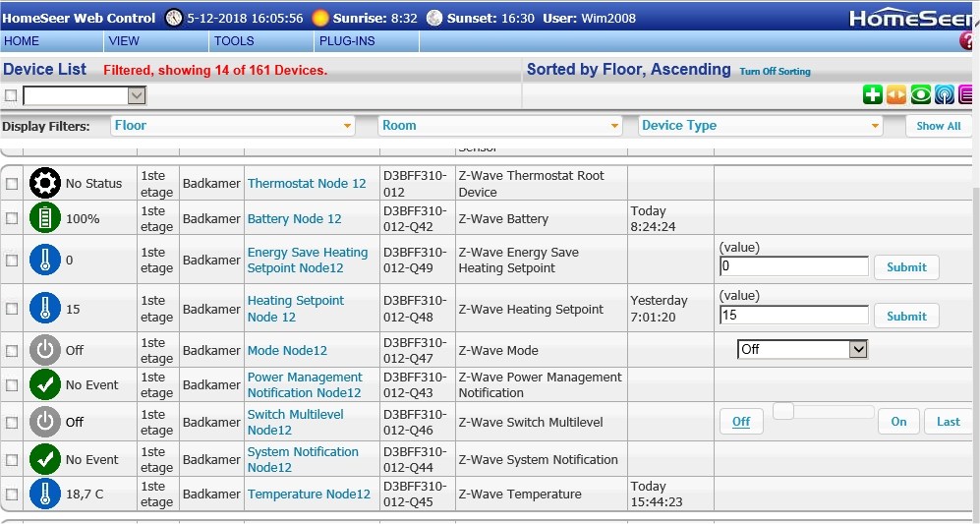Image resolution: width=980 pixels, height=524 pixels.
Task: Click the Show All filters button
Action: tap(938, 126)
